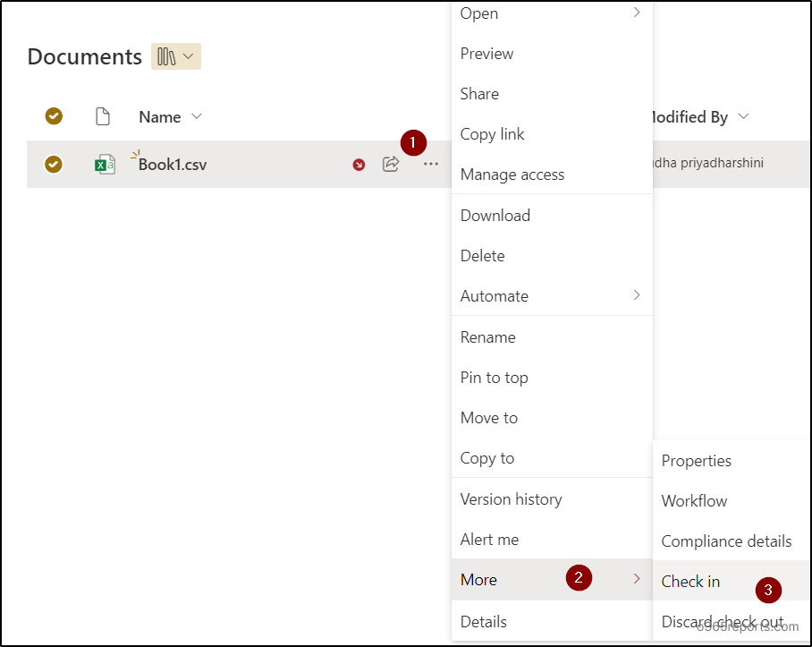812x647 pixels.
Task: Choose Alert me in the menu
Action: pyautogui.click(x=552, y=540)
